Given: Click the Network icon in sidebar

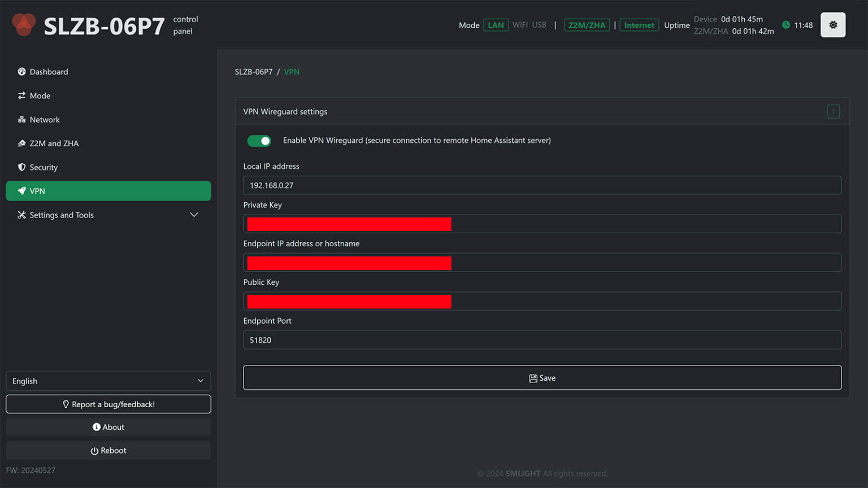Looking at the screenshot, I should pyautogui.click(x=21, y=120).
